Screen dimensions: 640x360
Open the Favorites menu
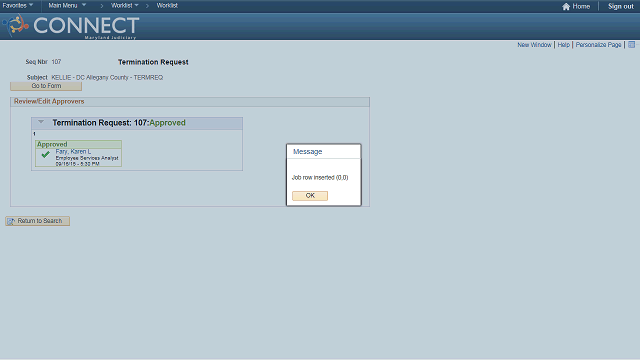pos(18,5)
